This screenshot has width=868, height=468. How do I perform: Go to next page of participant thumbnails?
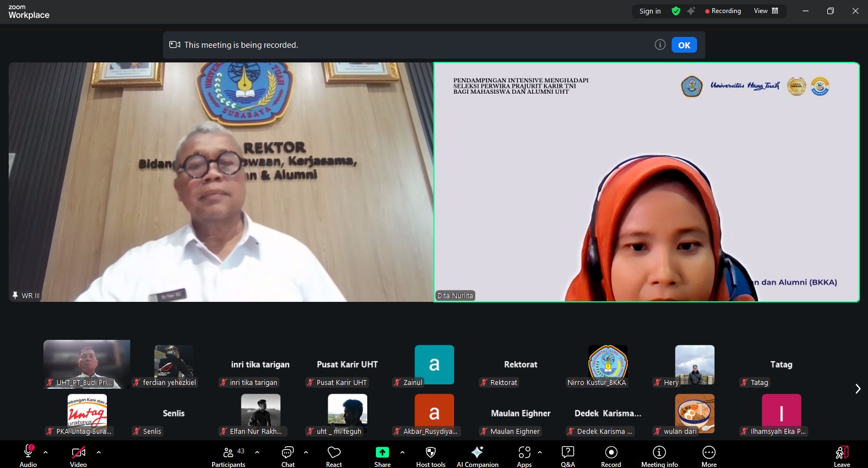[x=858, y=389]
